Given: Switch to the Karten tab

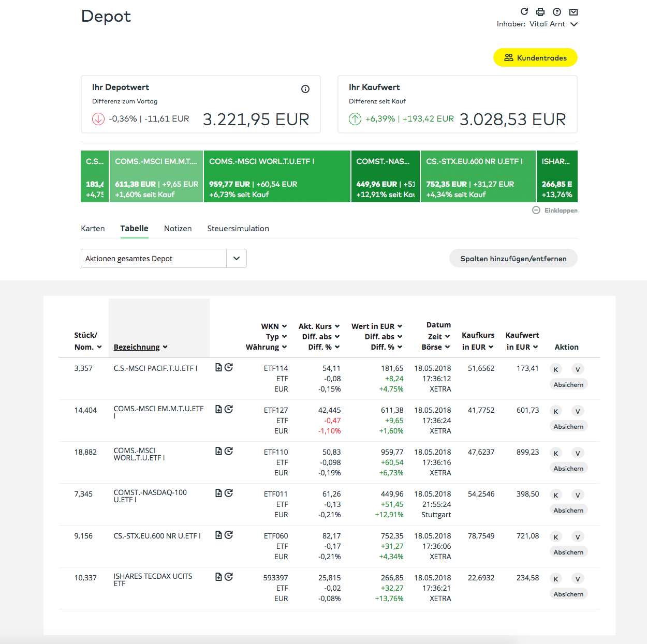Looking at the screenshot, I should coord(93,229).
